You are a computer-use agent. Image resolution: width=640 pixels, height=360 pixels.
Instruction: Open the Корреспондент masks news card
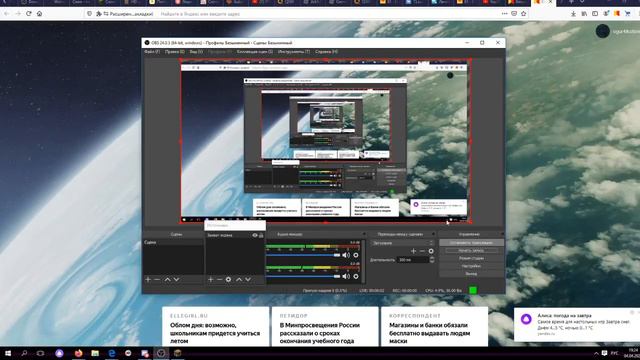pos(434,327)
